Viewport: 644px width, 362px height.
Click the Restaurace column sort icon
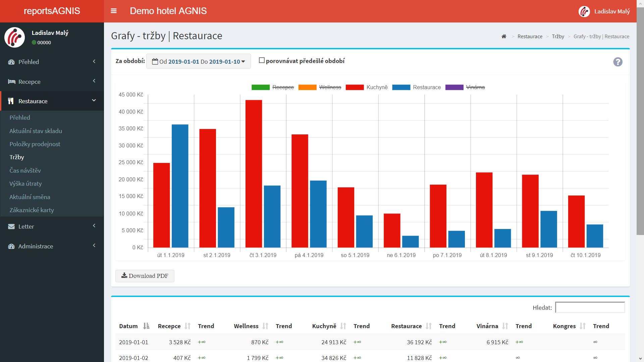tap(429, 326)
